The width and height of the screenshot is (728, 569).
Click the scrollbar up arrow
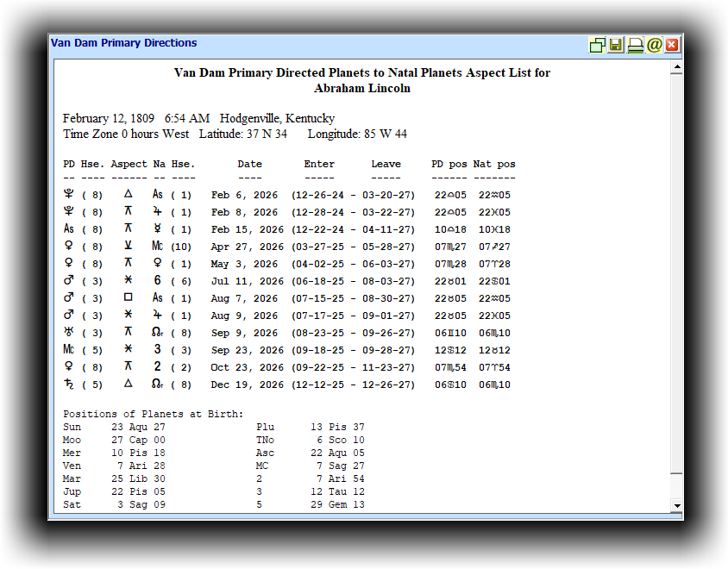click(677, 67)
